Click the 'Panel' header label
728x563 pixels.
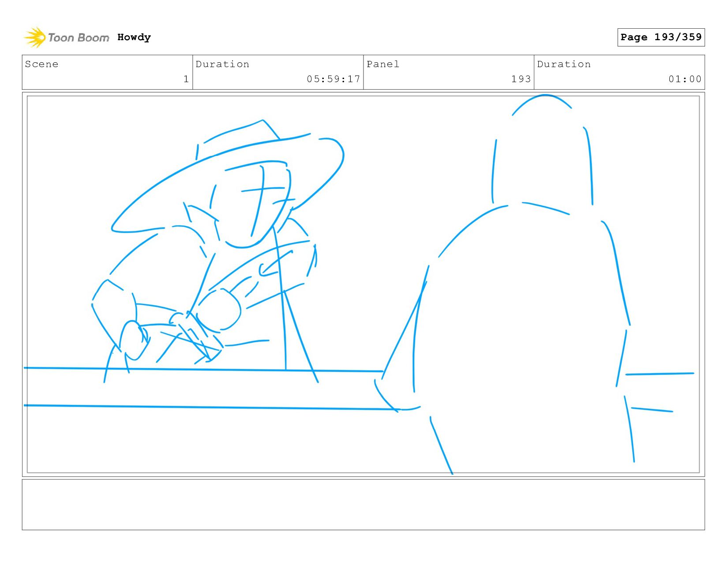[x=383, y=64]
